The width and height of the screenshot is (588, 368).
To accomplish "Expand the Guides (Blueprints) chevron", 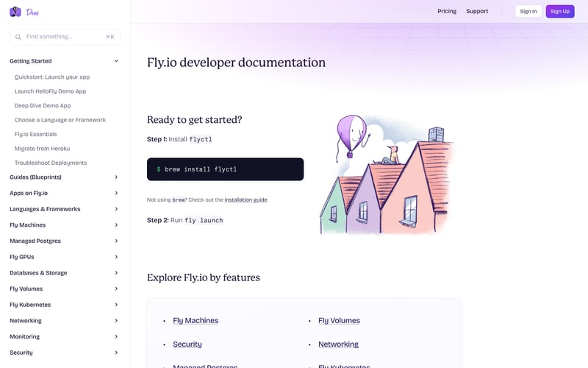I will click(116, 177).
